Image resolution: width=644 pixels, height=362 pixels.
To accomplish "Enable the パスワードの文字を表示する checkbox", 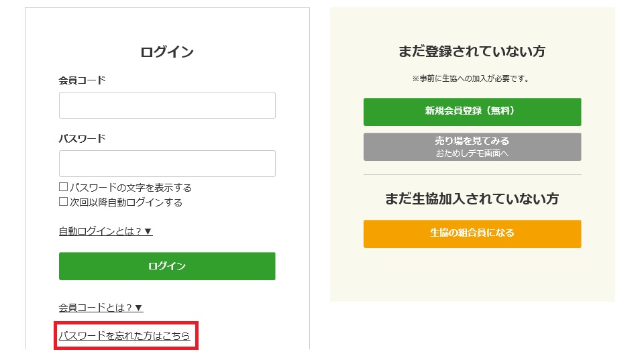I will click(63, 187).
